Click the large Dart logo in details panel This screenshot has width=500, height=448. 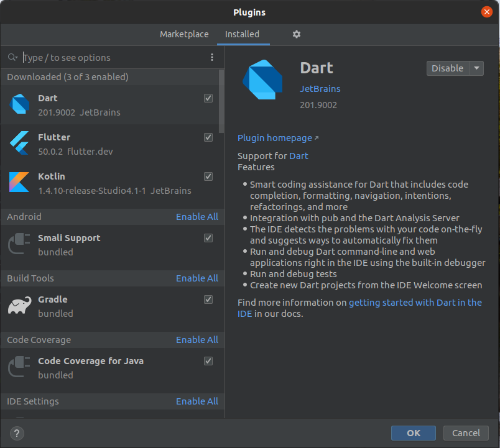point(264,80)
